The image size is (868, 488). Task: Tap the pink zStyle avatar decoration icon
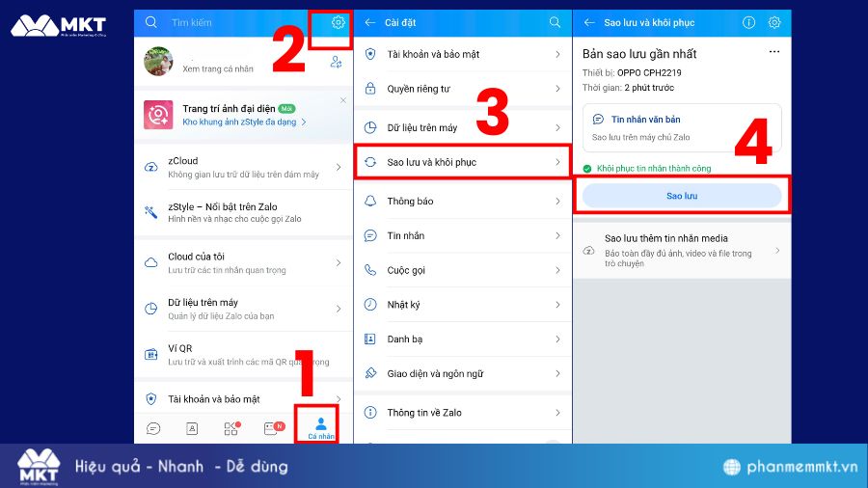coord(158,115)
